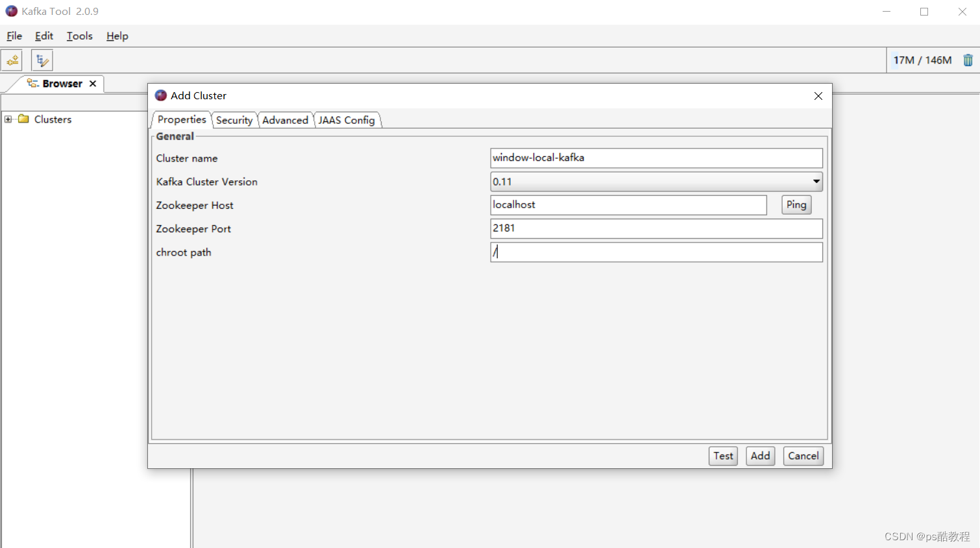Switch to the Security tab
980x548 pixels.
pyautogui.click(x=234, y=120)
